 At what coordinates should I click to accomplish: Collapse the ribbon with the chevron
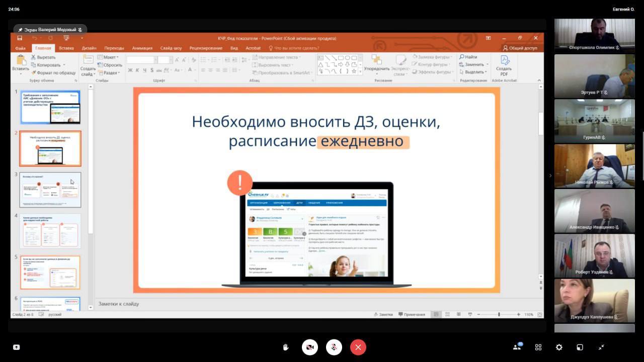[x=539, y=79]
